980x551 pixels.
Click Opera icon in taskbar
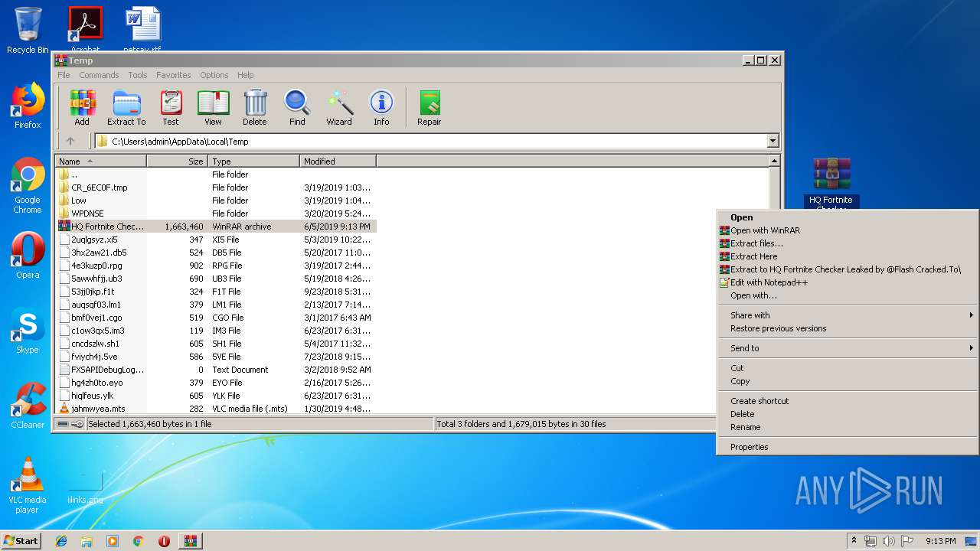click(x=164, y=541)
